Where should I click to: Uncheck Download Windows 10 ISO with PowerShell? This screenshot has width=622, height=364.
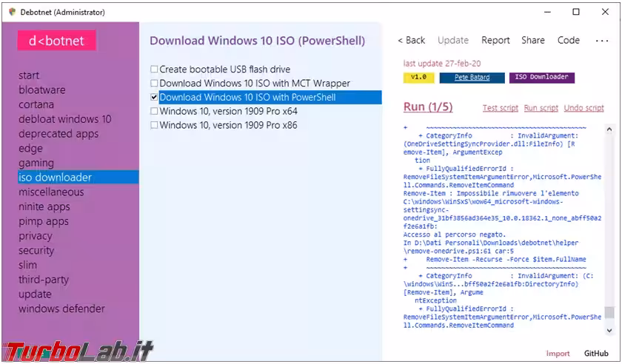154,98
